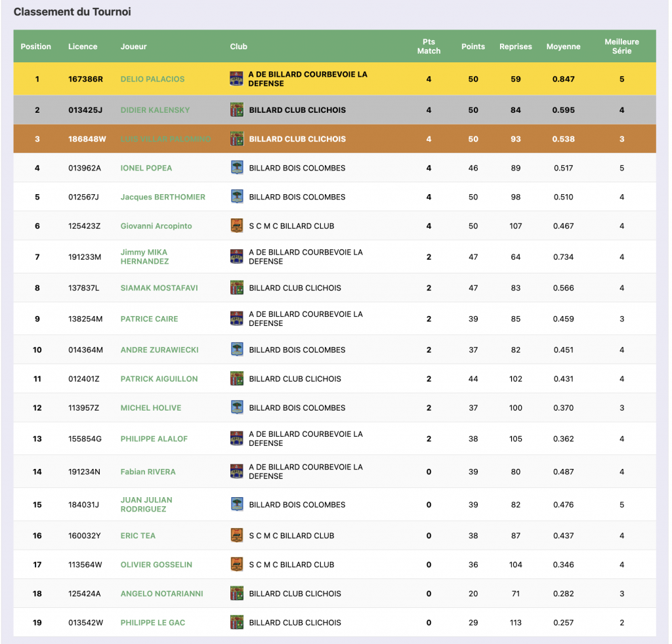Click the ANGELO NOTARIANNI link
This screenshot has width=672, height=644.
coord(161,594)
